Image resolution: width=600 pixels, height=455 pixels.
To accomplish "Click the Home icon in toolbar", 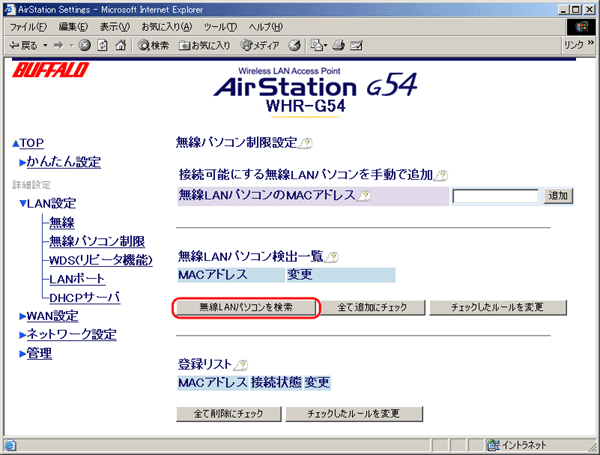I will click(x=121, y=46).
